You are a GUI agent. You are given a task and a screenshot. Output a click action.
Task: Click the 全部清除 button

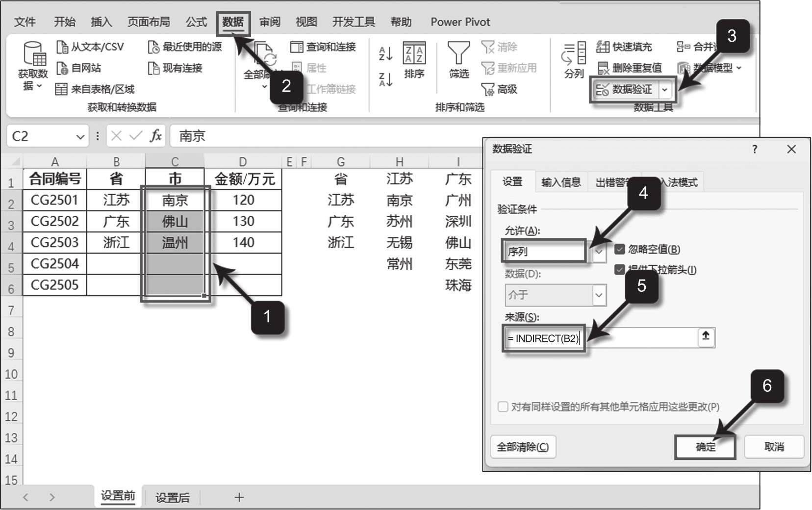[x=523, y=447]
